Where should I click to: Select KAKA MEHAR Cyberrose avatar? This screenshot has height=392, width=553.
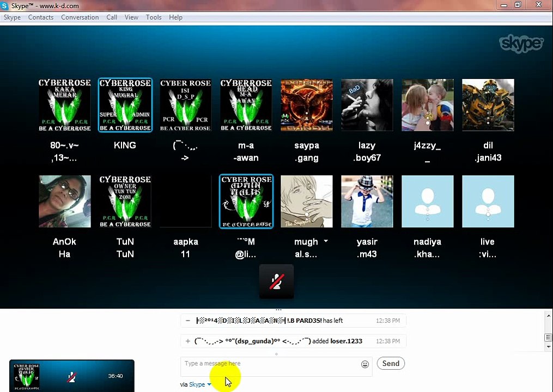[64, 105]
